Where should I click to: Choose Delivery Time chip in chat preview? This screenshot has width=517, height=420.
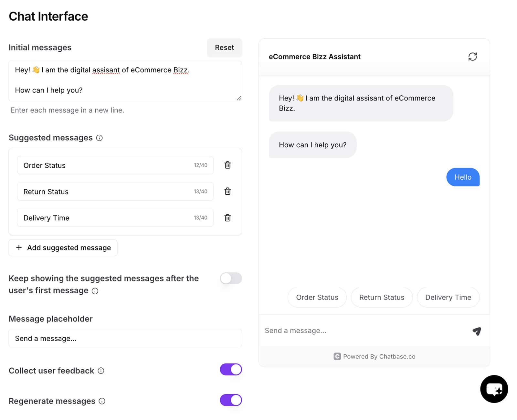448,297
